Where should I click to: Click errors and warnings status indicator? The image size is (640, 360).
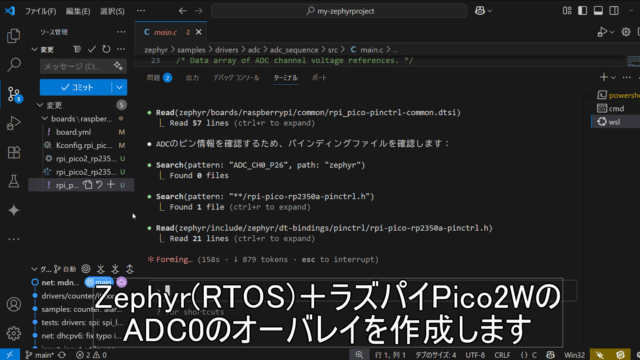[91, 355]
